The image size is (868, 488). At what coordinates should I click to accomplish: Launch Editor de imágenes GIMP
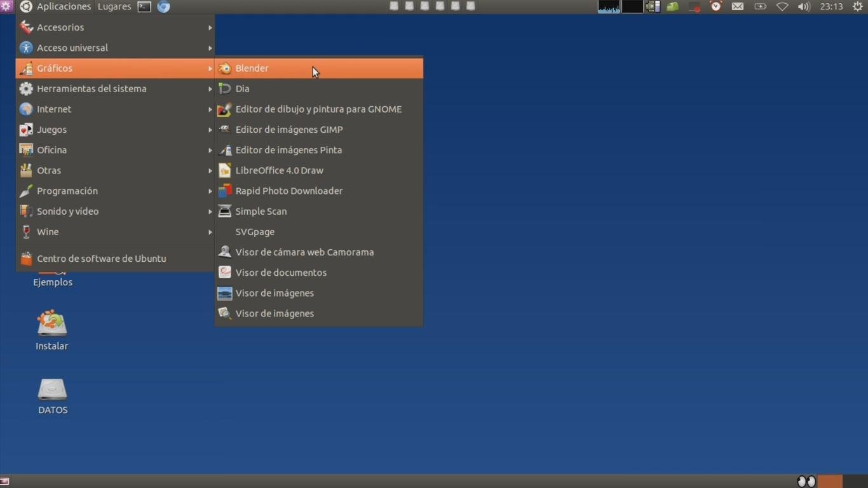point(319,129)
